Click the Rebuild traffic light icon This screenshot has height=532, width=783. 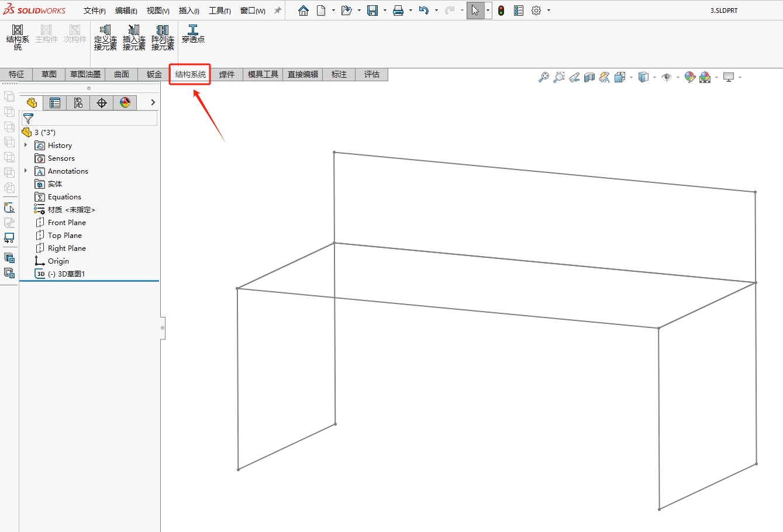(x=501, y=11)
